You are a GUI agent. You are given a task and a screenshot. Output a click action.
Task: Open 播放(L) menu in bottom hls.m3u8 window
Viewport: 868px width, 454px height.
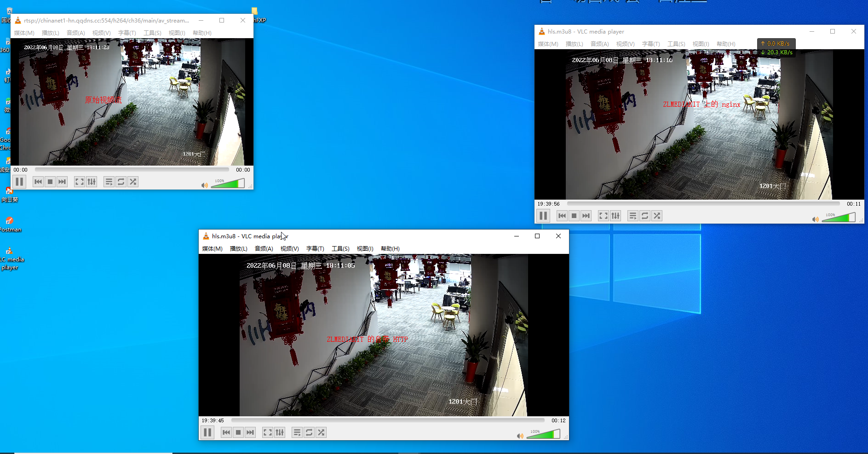coord(238,249)
